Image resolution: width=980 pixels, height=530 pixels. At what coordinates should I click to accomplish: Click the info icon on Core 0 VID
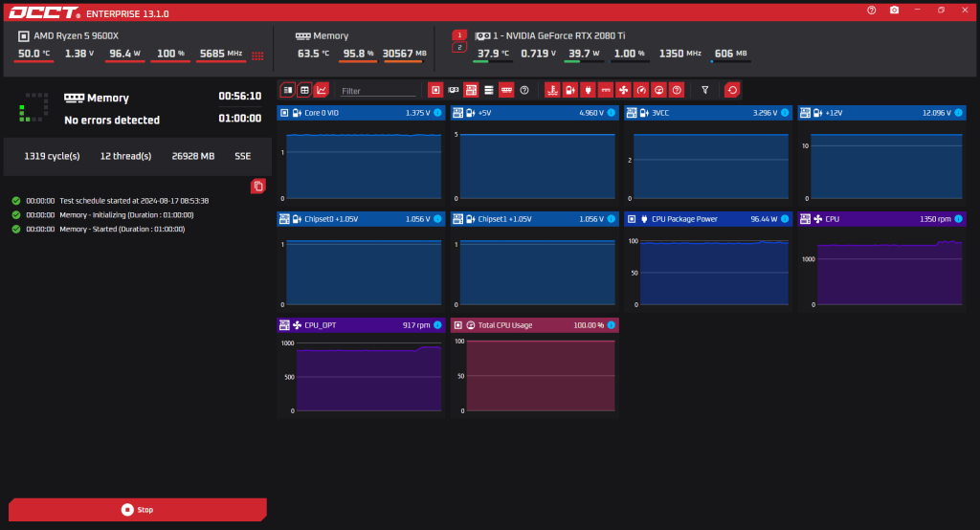click(x=437, y=113)
